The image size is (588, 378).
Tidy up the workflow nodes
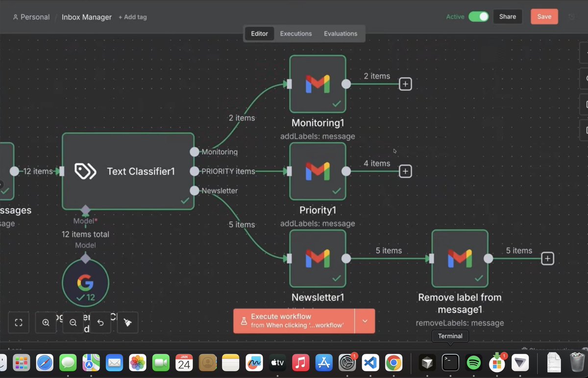pyautogui.click(x=127, y=323)
